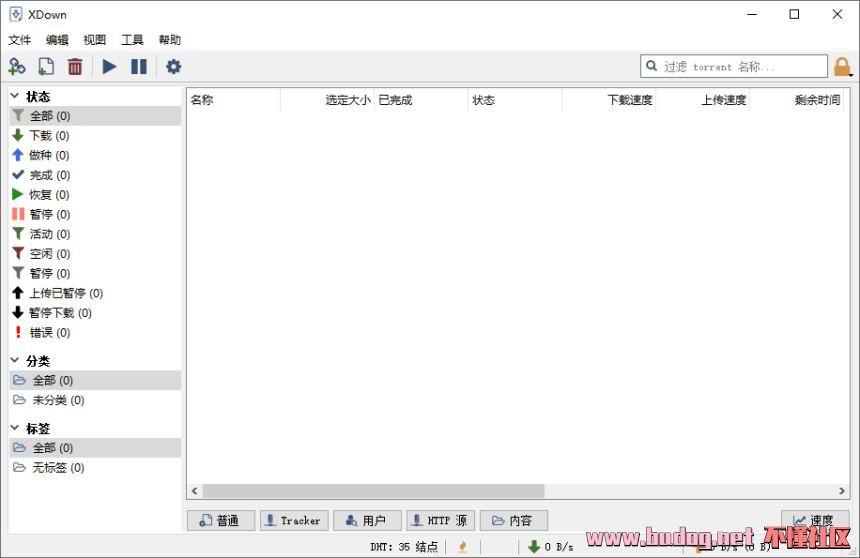Select the 暂停下载 (0) filter

click(x=95, y=313)
